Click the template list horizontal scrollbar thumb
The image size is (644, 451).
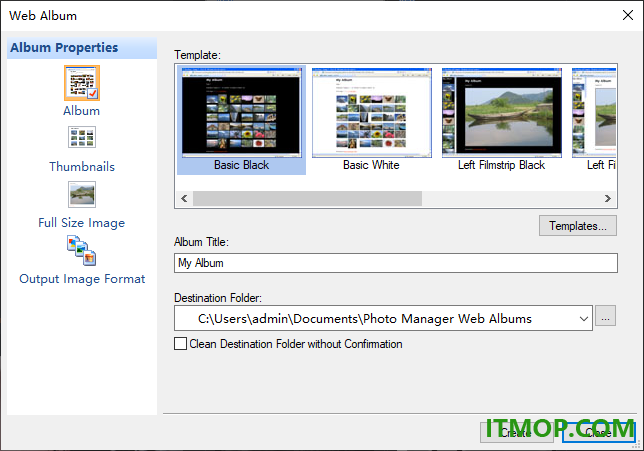pyautogui.click(x=307, y=199)
